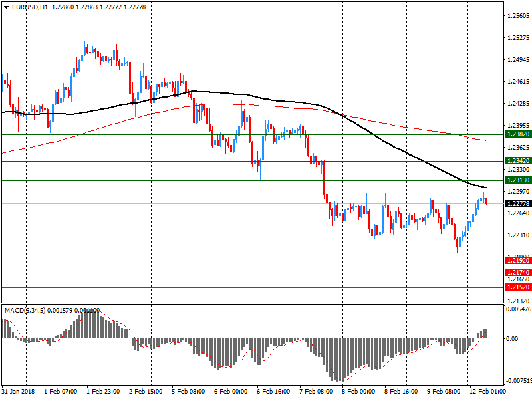Click the 31 Jan 2018 date label
The image size is (532, 399).
tap(18, 392)
